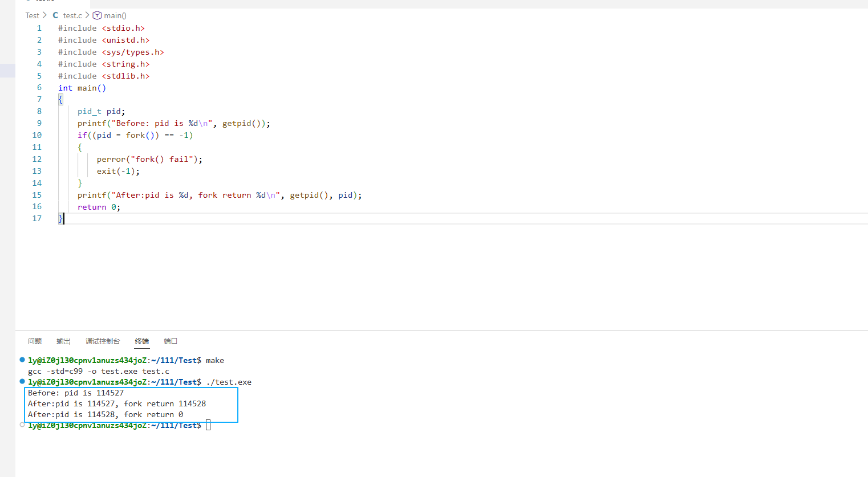Click the opening brace on line 7

pos(60,100)
